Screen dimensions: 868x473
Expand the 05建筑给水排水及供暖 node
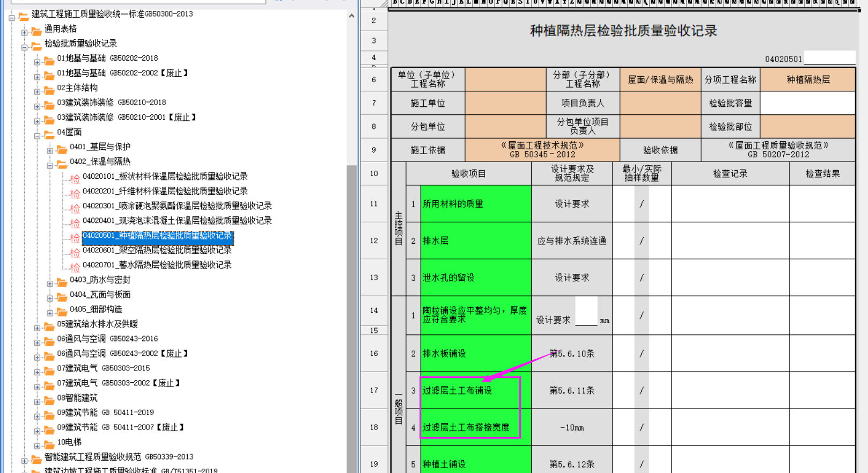37,328
